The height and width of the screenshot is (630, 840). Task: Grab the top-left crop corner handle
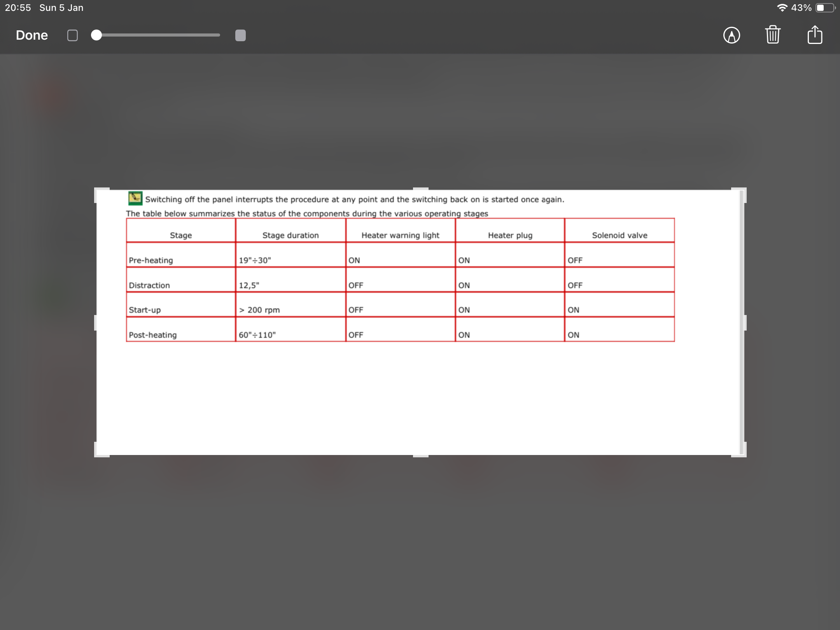[x=97, y=191]
